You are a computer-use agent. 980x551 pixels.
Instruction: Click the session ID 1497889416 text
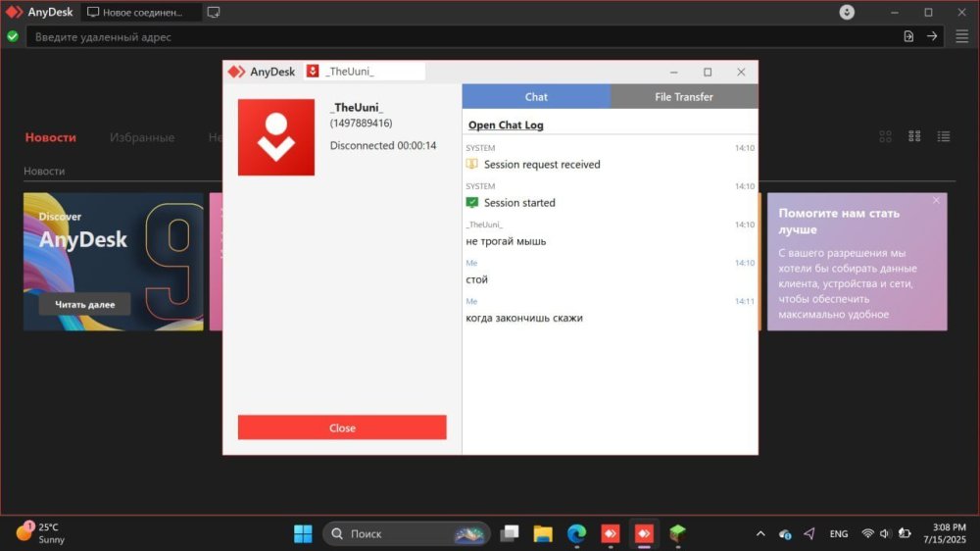[x=362, y=124]
